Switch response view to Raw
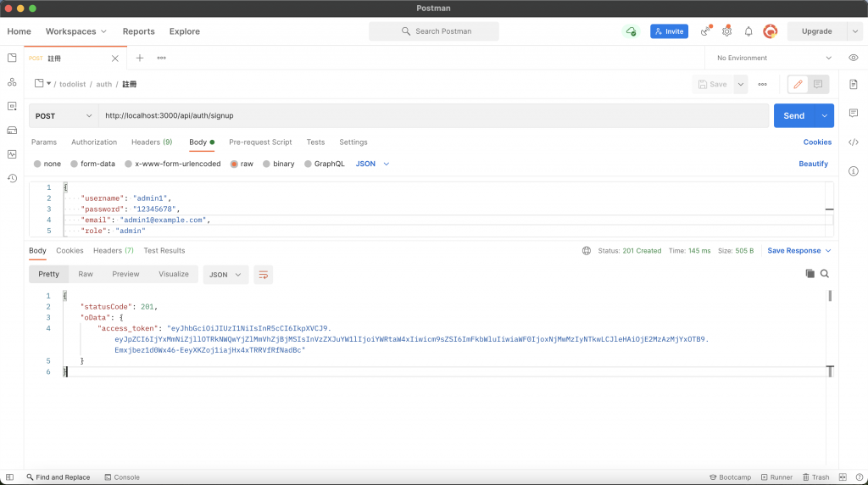 pyautogui.click(x=86, y=274)
